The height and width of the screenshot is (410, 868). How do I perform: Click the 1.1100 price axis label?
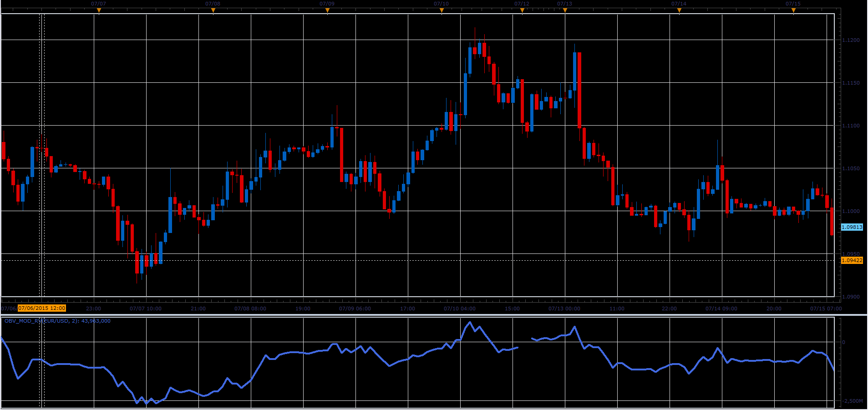(x=851, y=126)
